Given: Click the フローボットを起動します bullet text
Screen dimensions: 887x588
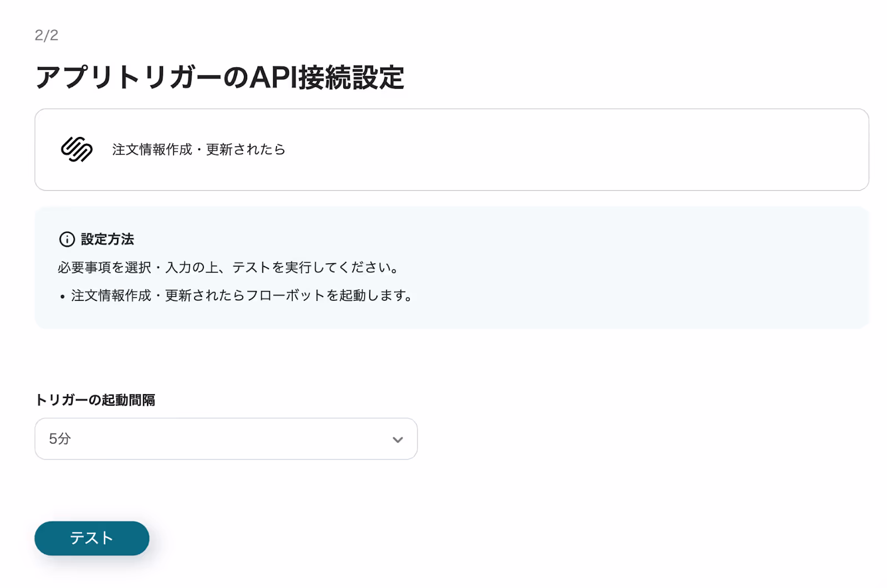Looking at the screenshot, I should tap(242, 296).
